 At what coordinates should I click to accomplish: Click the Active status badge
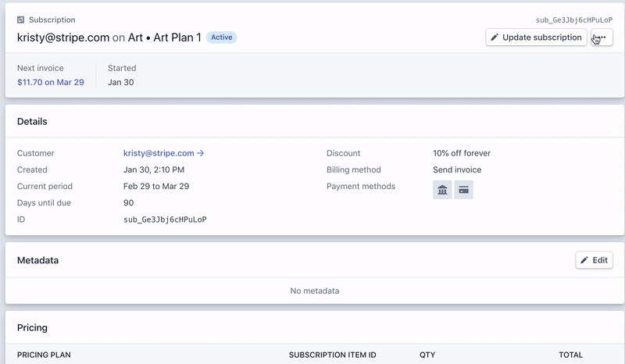222,37
